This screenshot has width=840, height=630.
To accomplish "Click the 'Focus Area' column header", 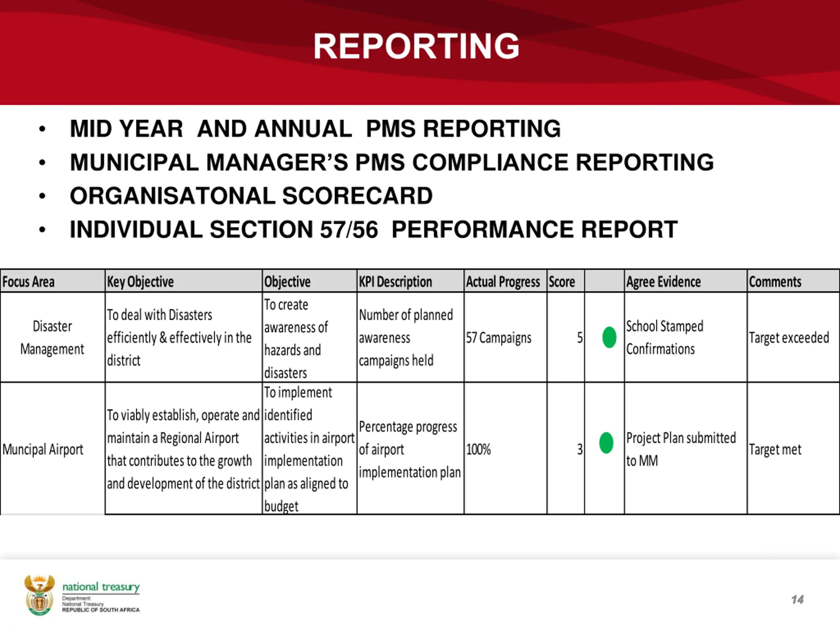I will [x=53, y=282].
